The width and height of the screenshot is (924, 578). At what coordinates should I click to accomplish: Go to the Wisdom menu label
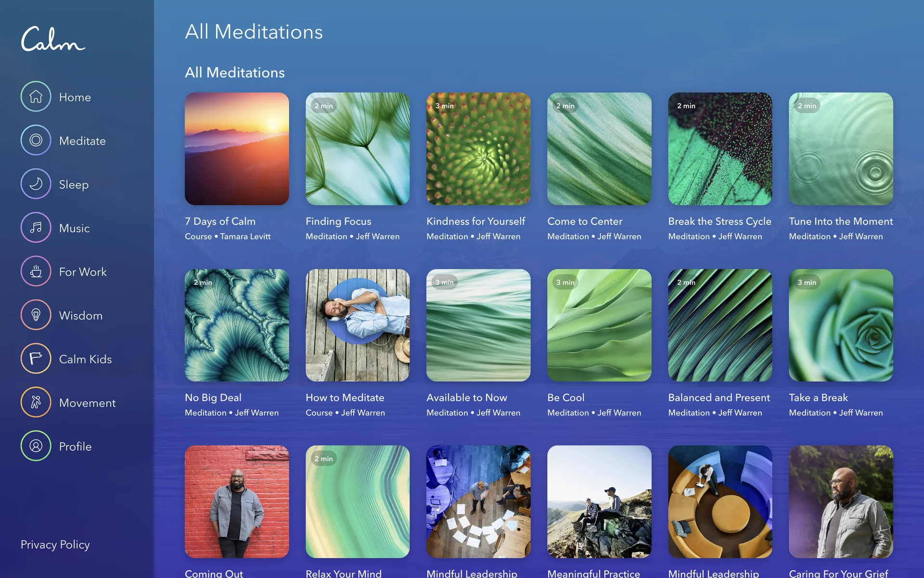[x=80, y=315]
